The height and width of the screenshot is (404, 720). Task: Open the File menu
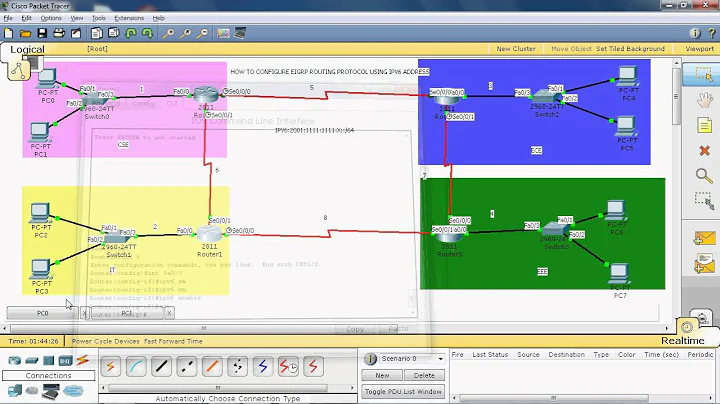click(8, 18)
